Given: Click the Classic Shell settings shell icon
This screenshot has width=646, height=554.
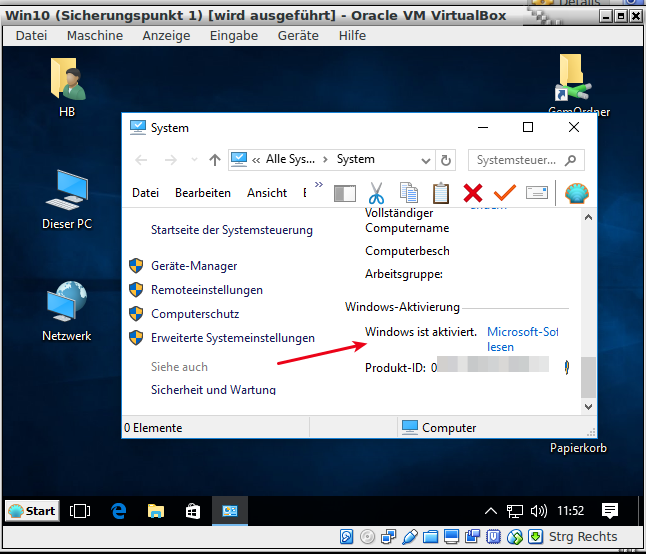Looking at the screenshot, I should pos(577,193).
